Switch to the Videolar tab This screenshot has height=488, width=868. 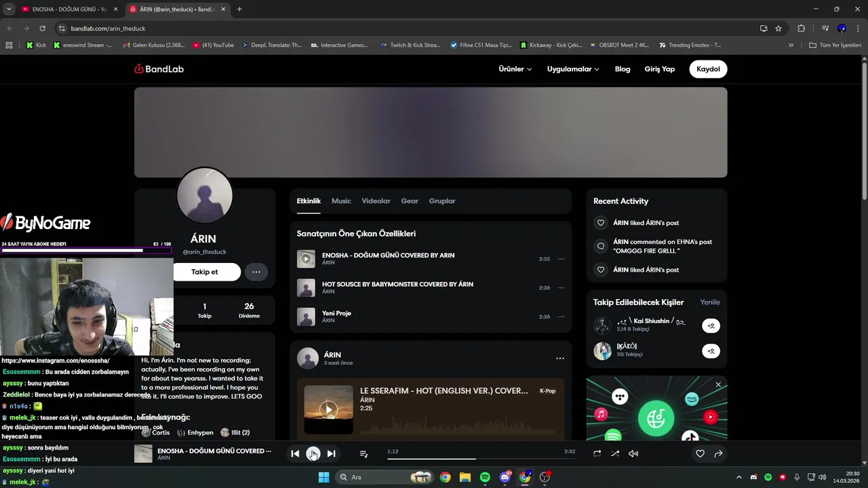pyautogui.click(x=376, y=201)
